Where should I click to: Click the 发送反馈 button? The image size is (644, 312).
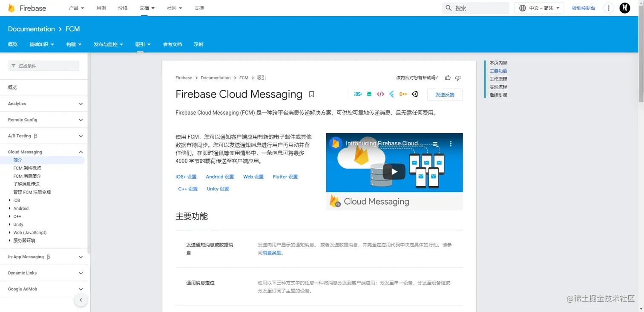[x=445, y=95]
